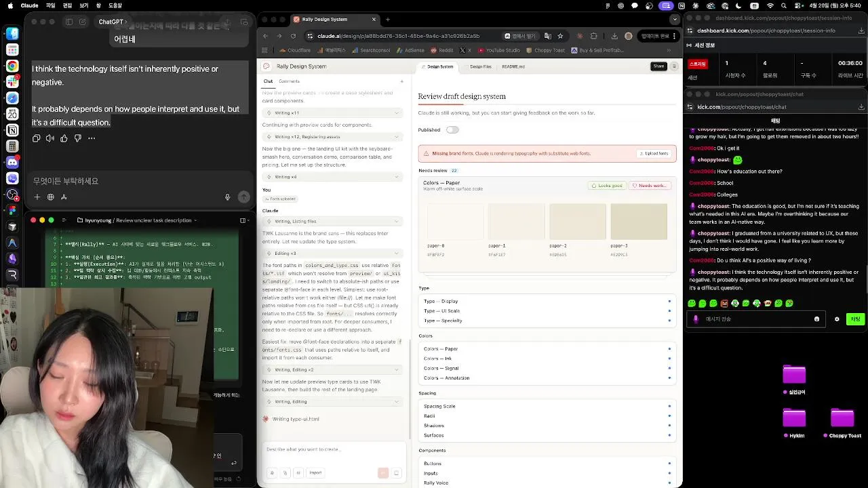Screen dimensions: 868x488
Task: Mark Colors — Paper as Looks good
Action: click(x=607, y=185)
